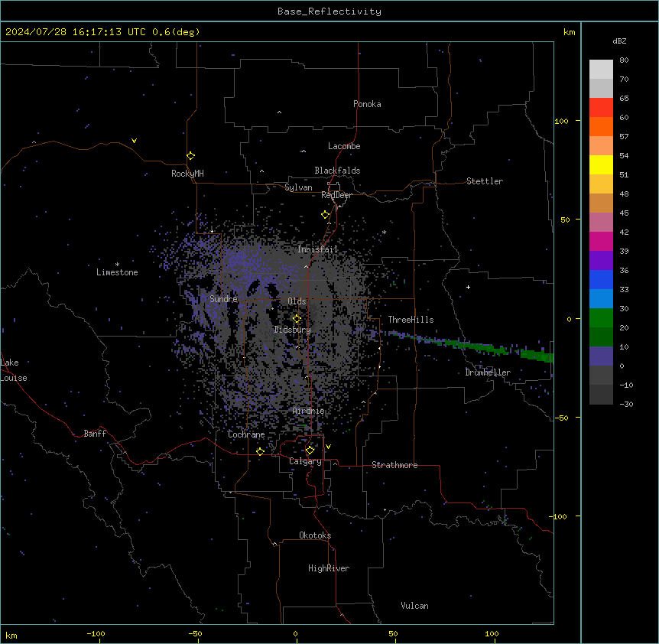Click the yellow diamond marker above RockyMH

(x=190, y=155)
